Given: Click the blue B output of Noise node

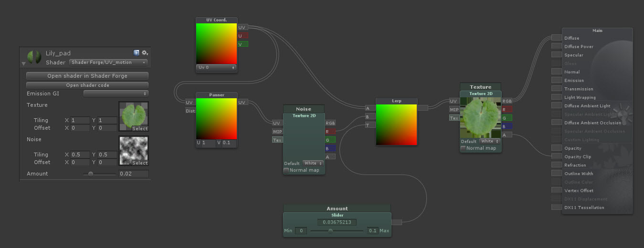Looking at the screenshot, I should pyautogui.click(x=330, y=149).
